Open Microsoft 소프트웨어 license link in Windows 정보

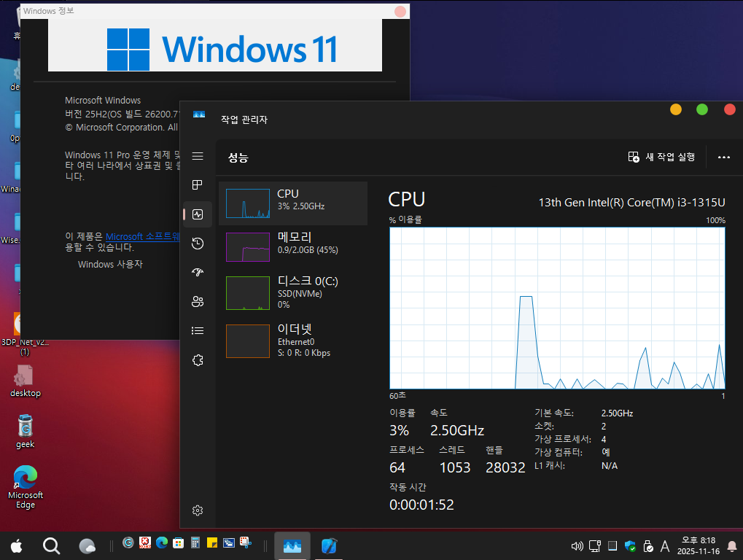[x=143, y=236]
